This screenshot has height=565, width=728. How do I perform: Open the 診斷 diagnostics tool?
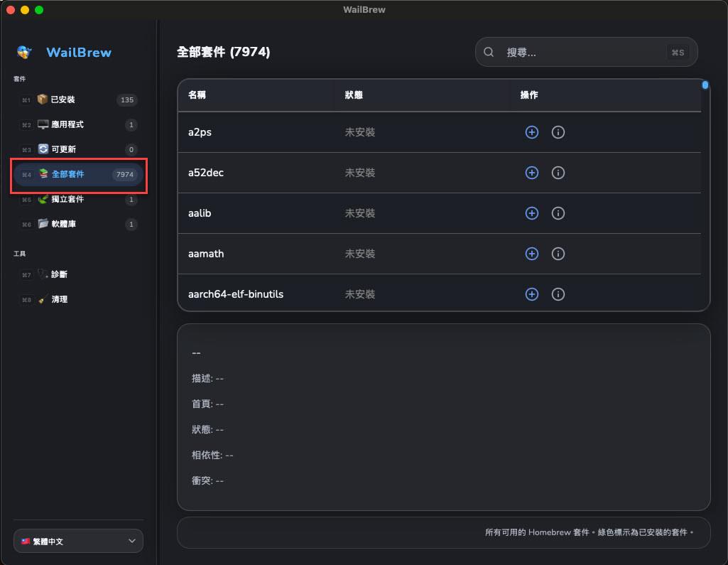[60, 274]
